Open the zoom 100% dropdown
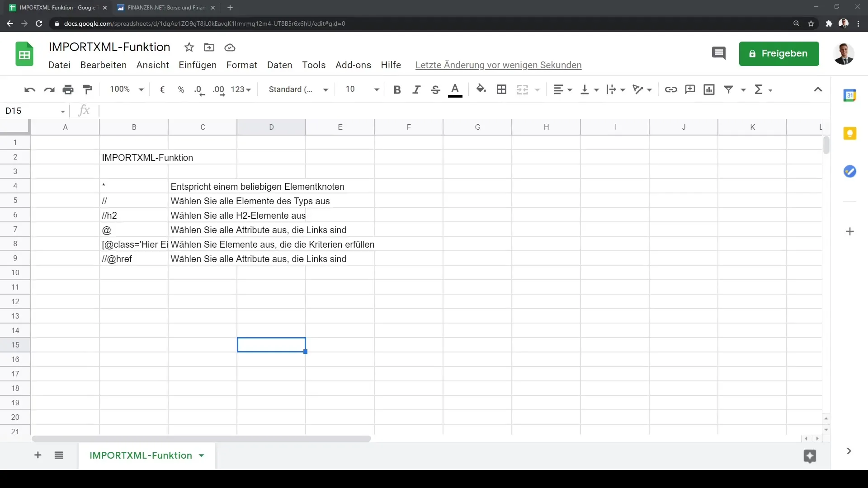 [x=127, y=89]
